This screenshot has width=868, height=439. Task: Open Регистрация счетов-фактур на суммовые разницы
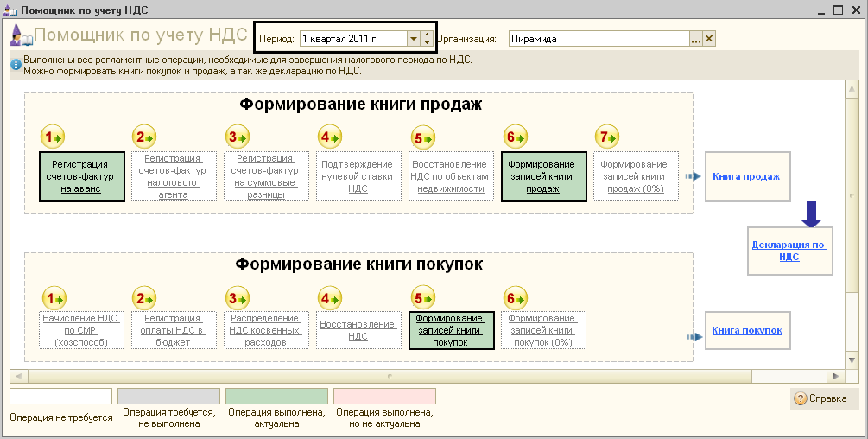(x=266, y=176)
